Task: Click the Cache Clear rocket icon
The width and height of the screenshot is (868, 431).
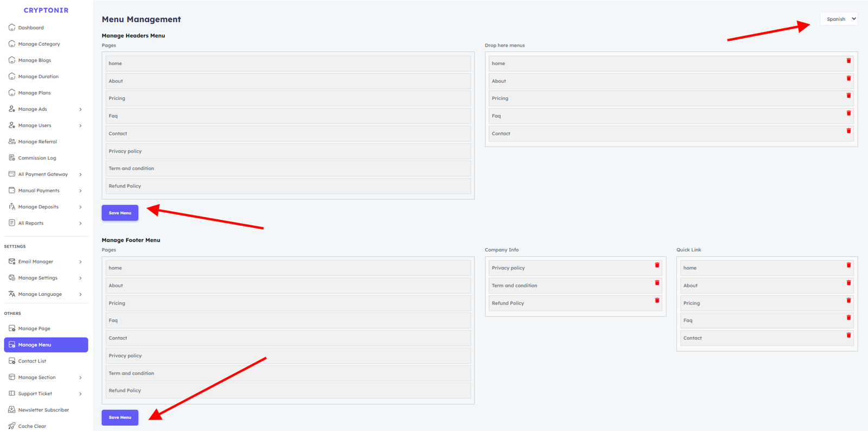Action: click(12, 426)
